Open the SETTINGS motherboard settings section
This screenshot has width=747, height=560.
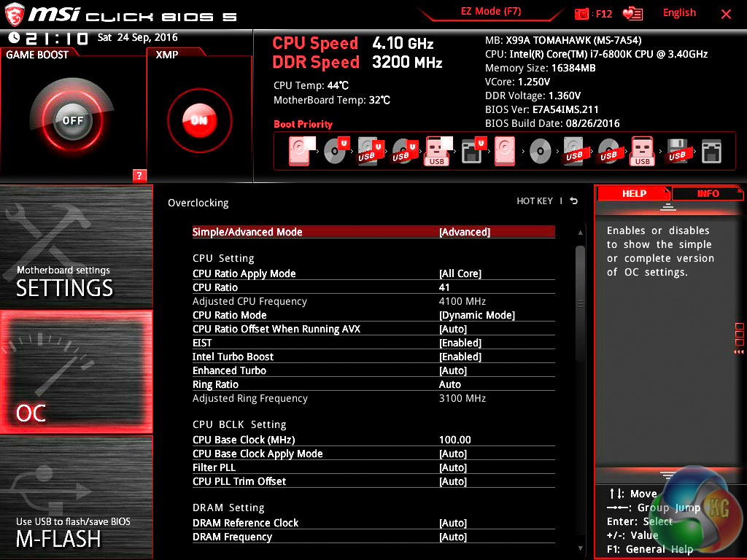[x=76, y=246]
